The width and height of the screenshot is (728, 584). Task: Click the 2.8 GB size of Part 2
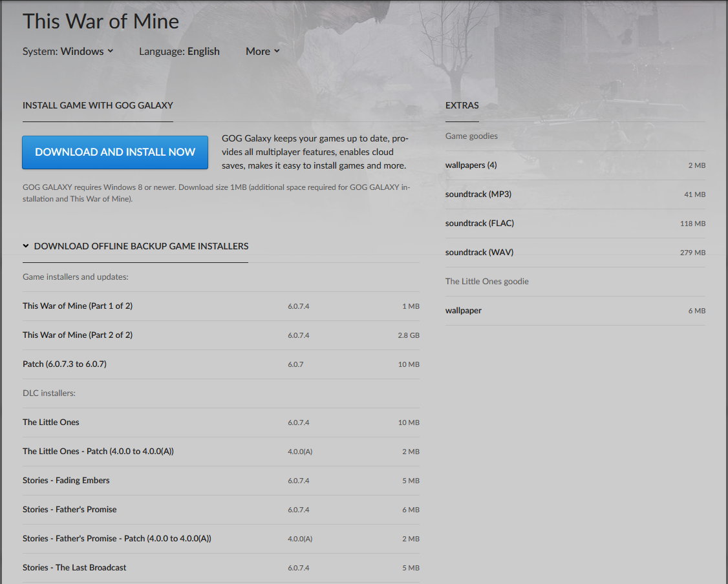409,335
